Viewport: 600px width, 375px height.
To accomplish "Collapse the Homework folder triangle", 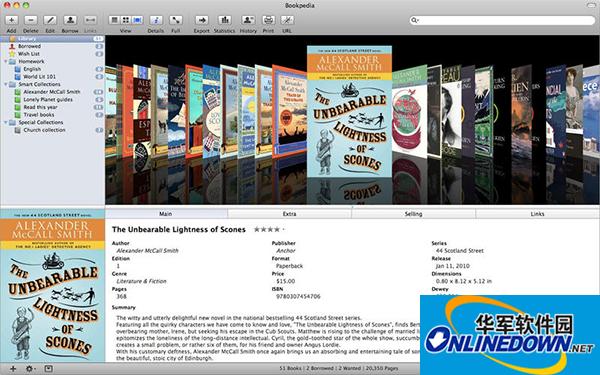I will pyautogui.click(x=5, y=61).
